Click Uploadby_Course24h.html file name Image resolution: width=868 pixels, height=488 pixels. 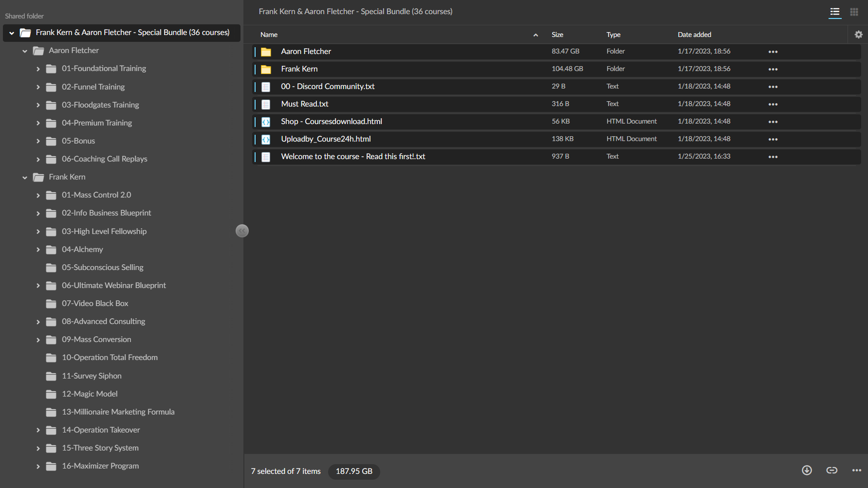326,139
